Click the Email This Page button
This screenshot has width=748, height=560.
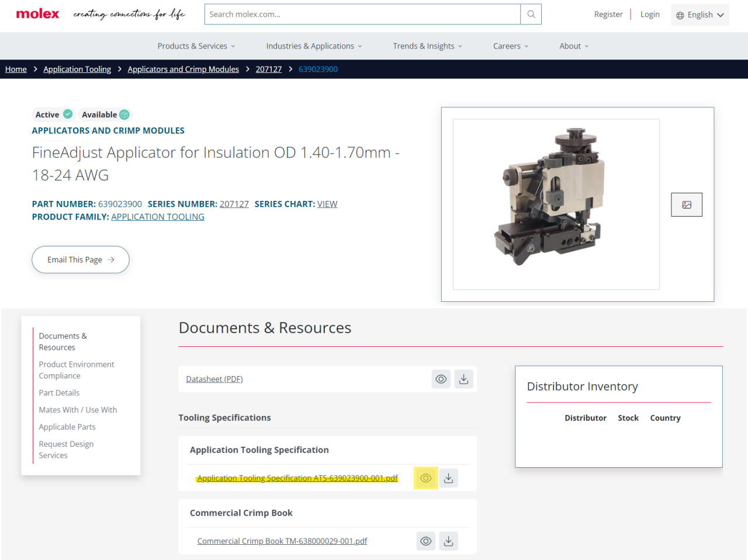pyautogui.click(x=81, y=260)
